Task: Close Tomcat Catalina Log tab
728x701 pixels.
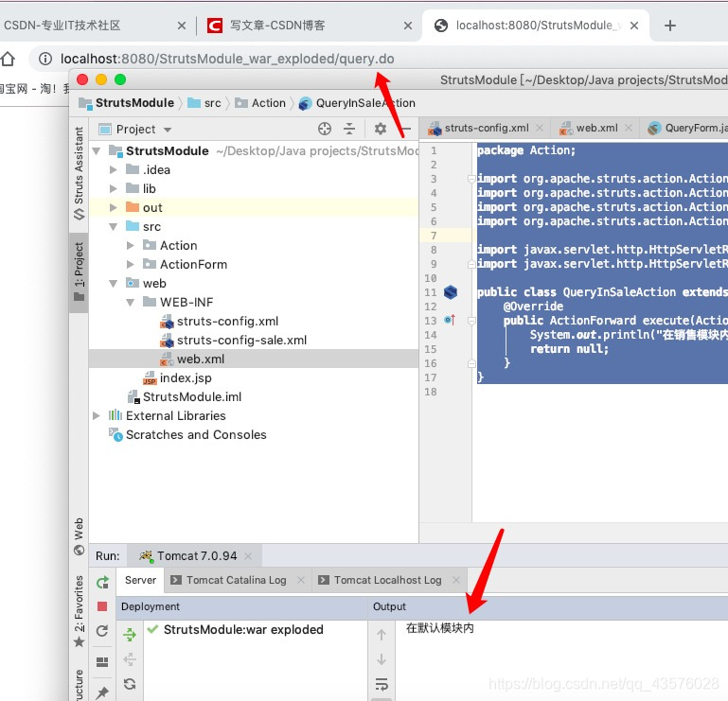Action: click(x=301, y=580)
